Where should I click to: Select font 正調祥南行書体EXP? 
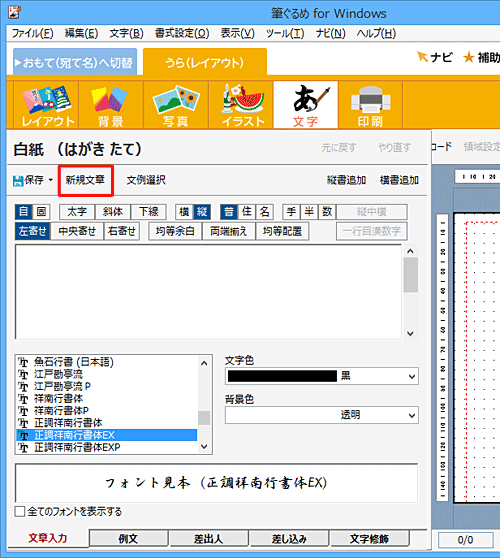tap(106, 447)
